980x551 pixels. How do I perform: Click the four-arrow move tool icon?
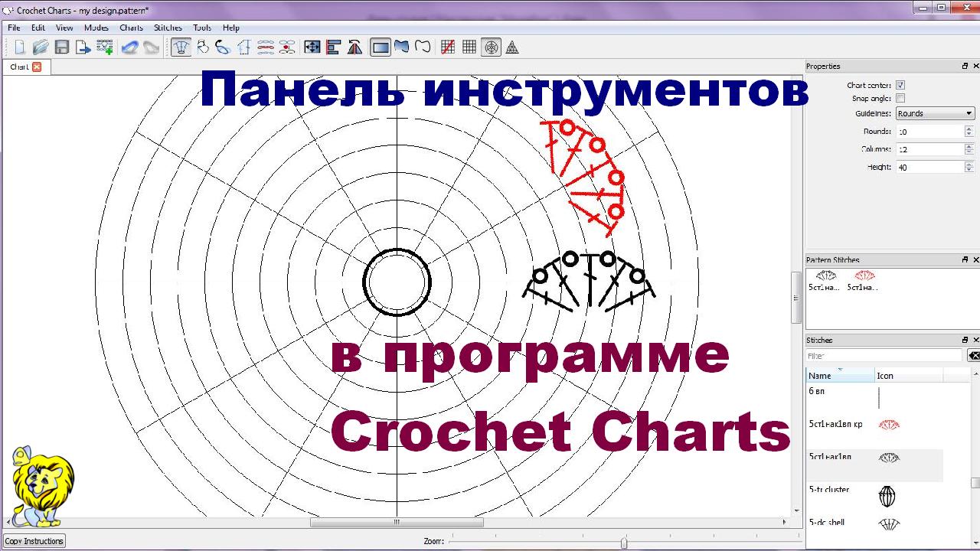coord(312,47)
